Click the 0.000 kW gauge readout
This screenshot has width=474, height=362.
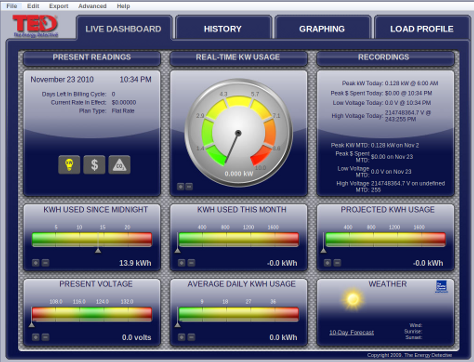click(239, 174)
